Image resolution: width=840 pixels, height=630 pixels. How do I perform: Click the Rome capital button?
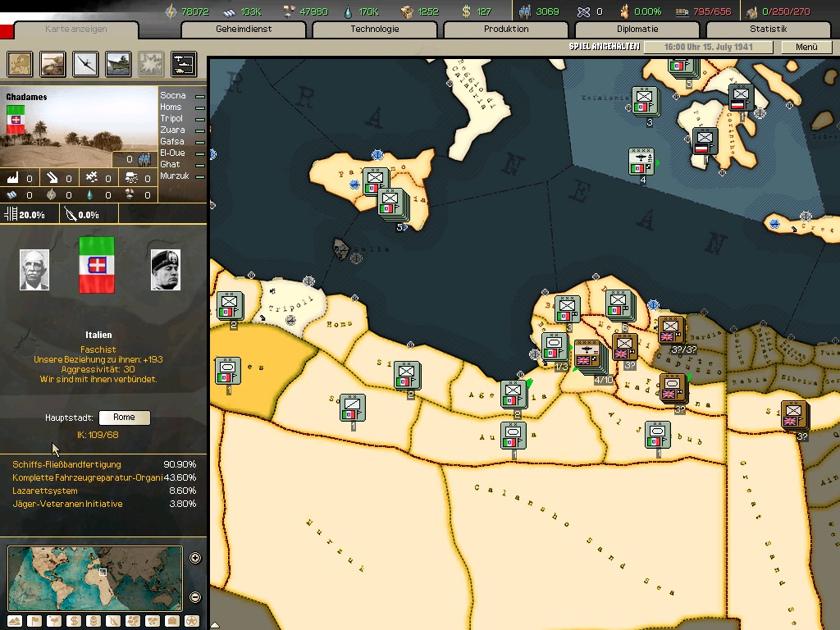tap(125, 418)
